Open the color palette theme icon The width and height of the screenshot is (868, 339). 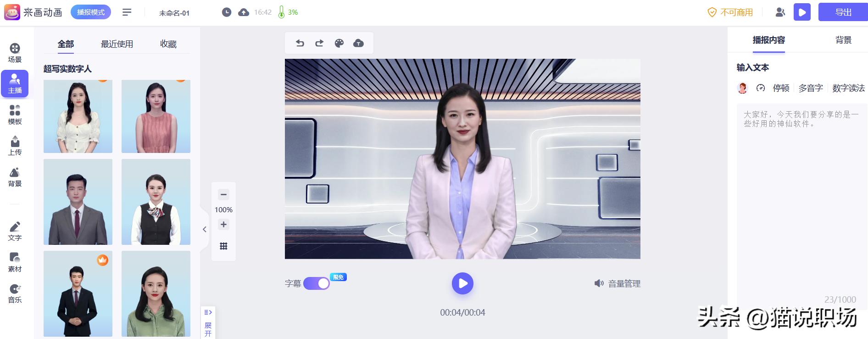[x=339, y=43]
